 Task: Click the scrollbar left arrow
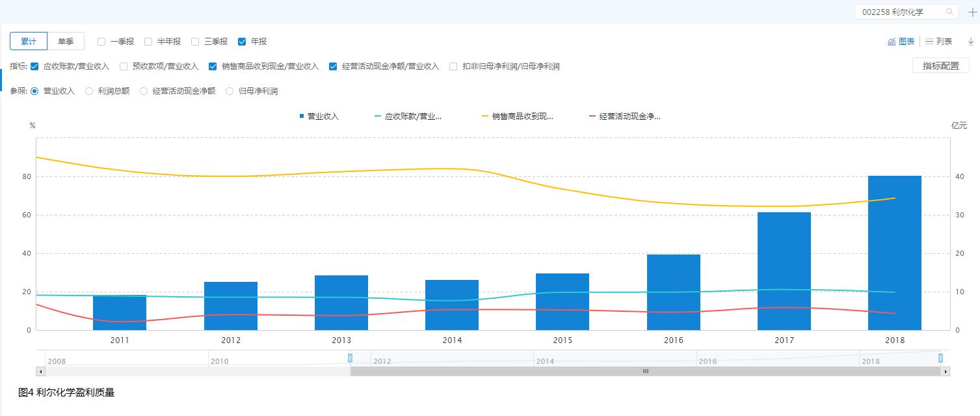pos(40,372)
